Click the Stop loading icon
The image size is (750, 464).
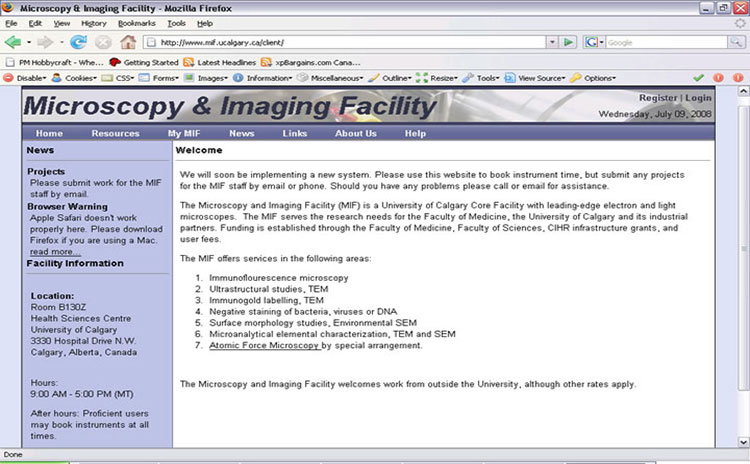tap(103, 43)
